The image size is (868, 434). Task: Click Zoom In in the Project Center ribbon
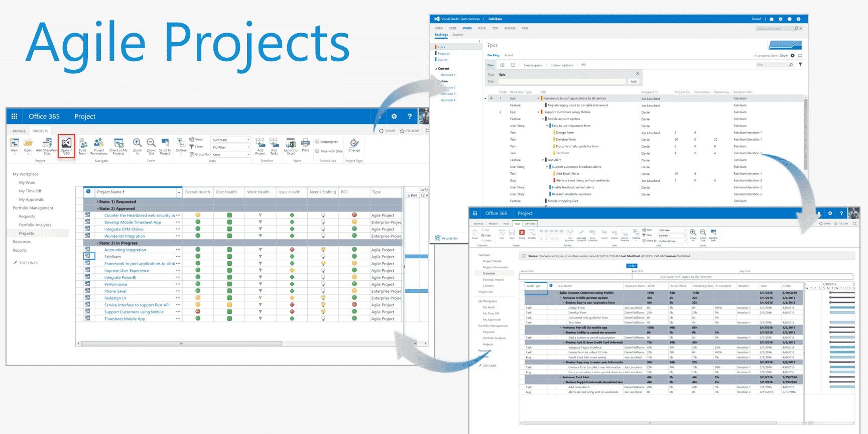tap(137, 146)
